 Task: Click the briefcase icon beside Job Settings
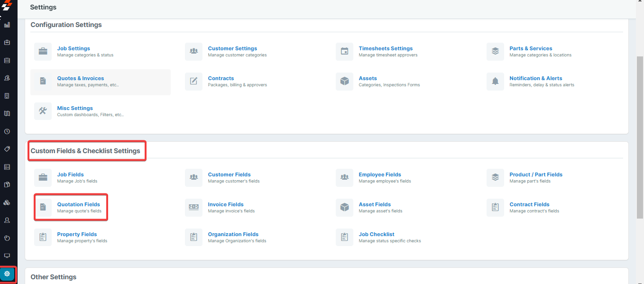(43, 52)
